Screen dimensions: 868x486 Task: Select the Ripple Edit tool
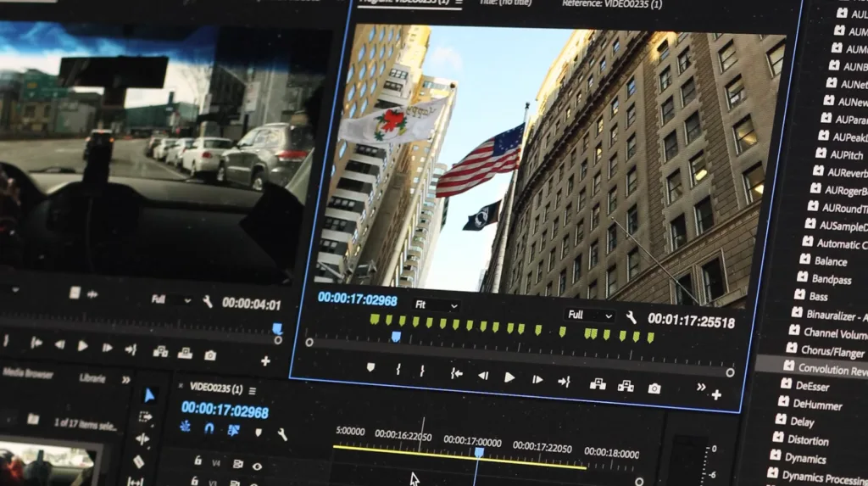click(142, 439)
